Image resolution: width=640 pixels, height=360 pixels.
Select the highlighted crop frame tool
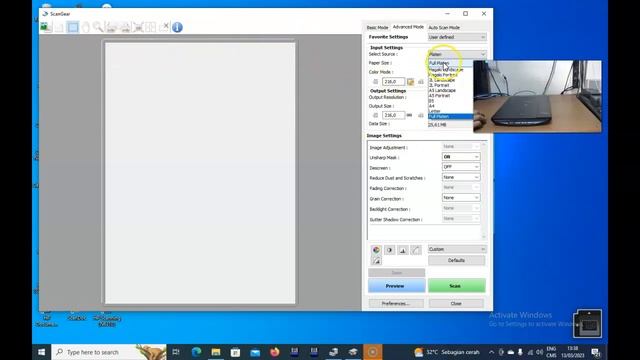pos(73,27)
